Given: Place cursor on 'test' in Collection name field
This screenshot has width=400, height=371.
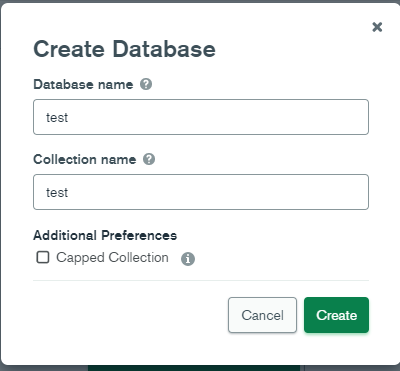Looking at the screenshot, I should (x=57, y=192).
